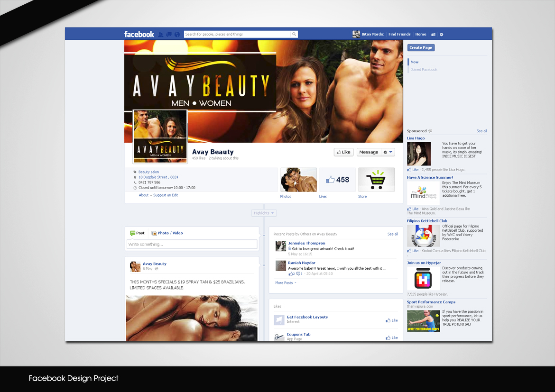Open the notifications globe icon
The image size is (555, 392).
[x=176, y=34]
